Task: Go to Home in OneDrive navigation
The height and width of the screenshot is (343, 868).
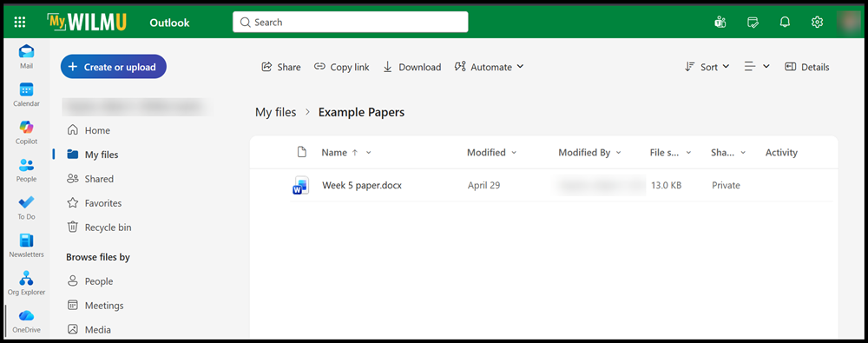Action: click(89, 130)
